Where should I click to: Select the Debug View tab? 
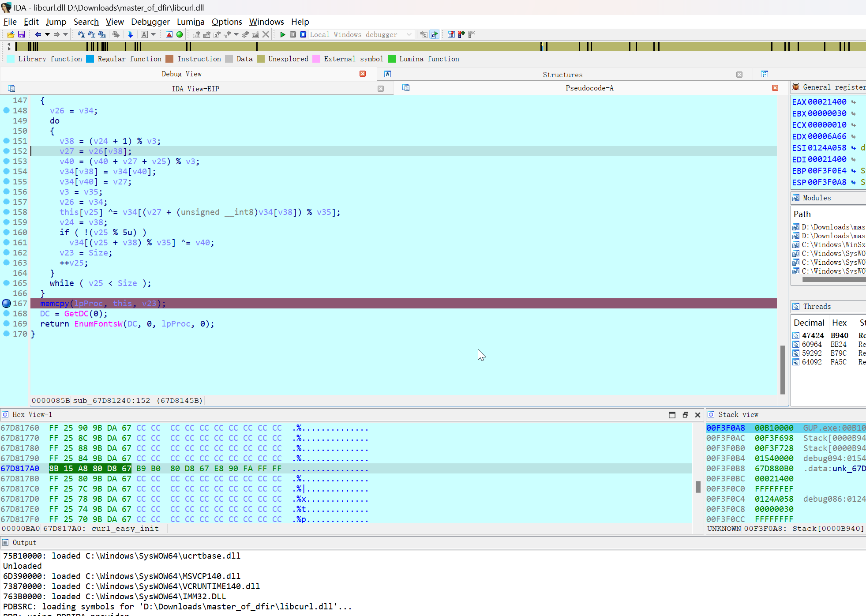[x=181, y=74]
